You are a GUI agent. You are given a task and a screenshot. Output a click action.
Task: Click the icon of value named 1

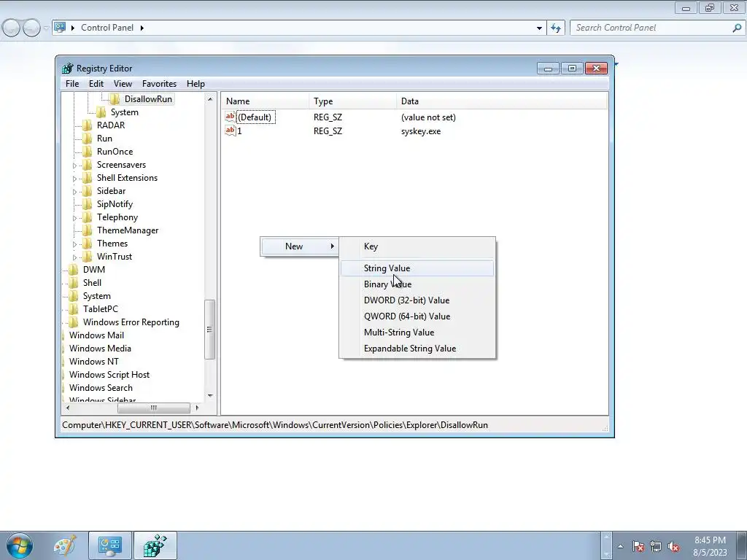coord(230,131)
